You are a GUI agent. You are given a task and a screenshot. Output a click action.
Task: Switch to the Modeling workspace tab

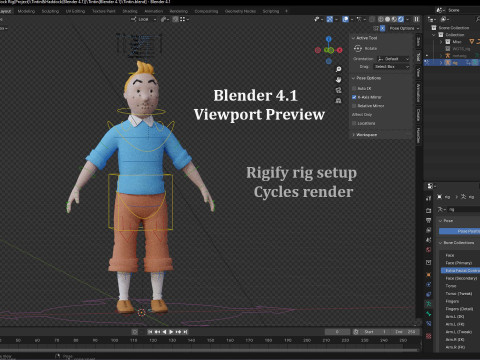(26, 11)
